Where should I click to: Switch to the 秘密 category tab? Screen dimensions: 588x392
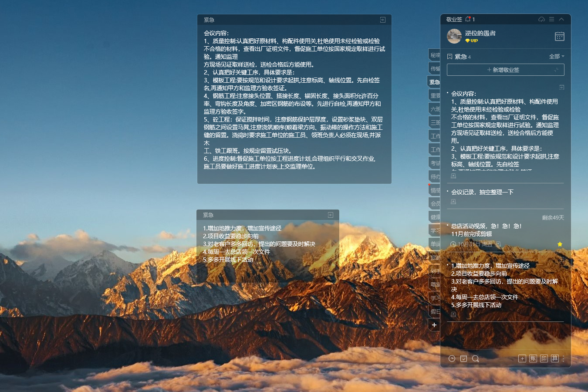pos(435,55)
